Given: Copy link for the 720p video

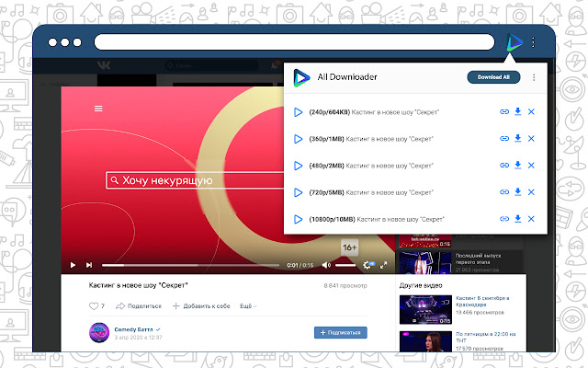Looking at the screenshot, I should (x=503, y=192).
